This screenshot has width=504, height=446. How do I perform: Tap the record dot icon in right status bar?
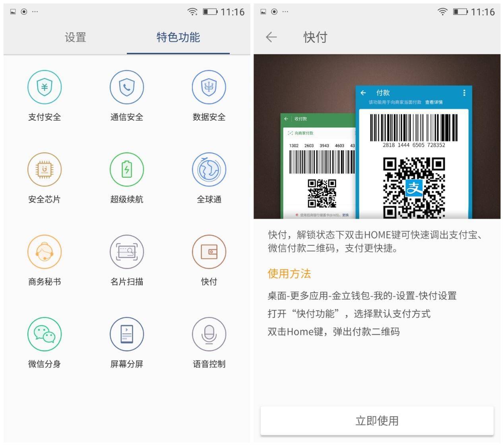pos(274,12)
